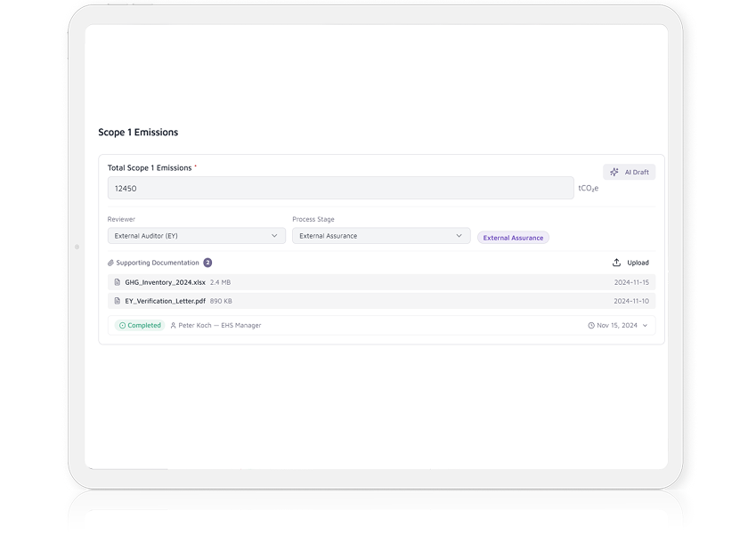Click the Supporting Documentation label
This screenshot has width=756, height=551.
158,263
